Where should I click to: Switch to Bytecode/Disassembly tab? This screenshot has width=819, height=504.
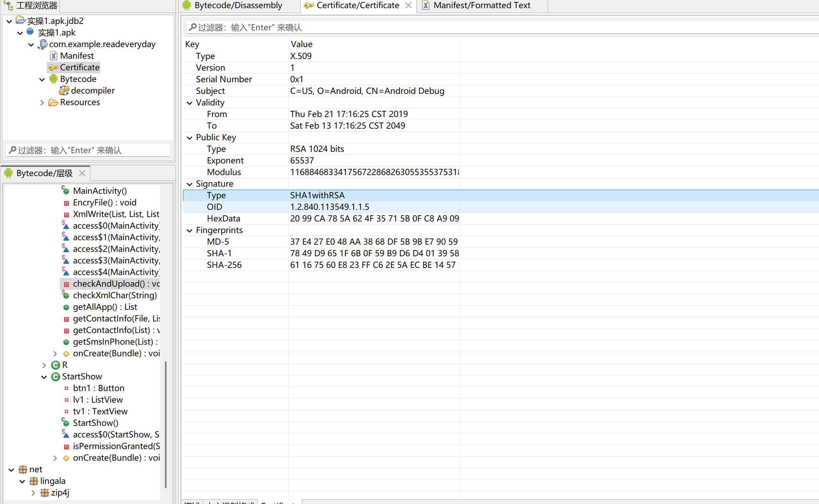238,5
